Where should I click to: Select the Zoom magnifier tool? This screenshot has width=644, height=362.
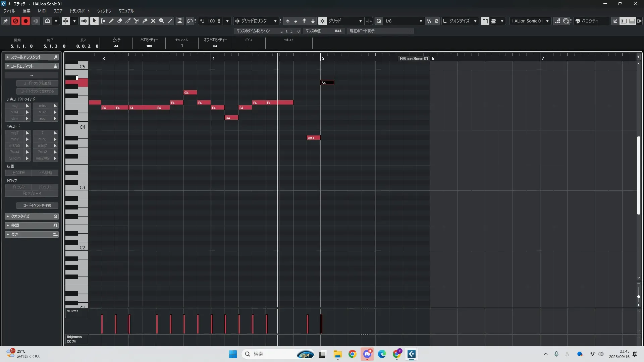click(x=162, y=21)
